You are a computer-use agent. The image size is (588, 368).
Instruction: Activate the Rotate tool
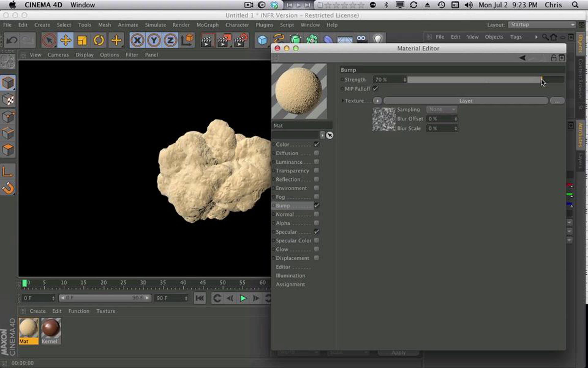click(99, 40)
